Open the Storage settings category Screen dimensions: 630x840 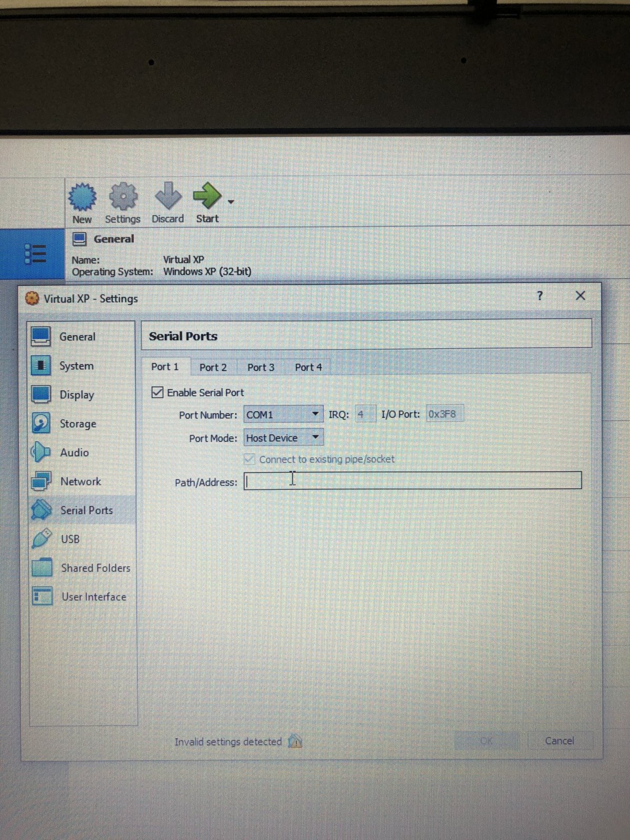81,423
